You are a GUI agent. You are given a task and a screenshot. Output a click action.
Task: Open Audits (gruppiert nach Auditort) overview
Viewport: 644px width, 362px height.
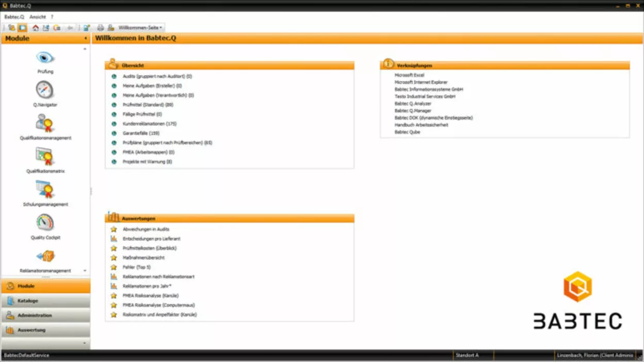tap(157, 76)
